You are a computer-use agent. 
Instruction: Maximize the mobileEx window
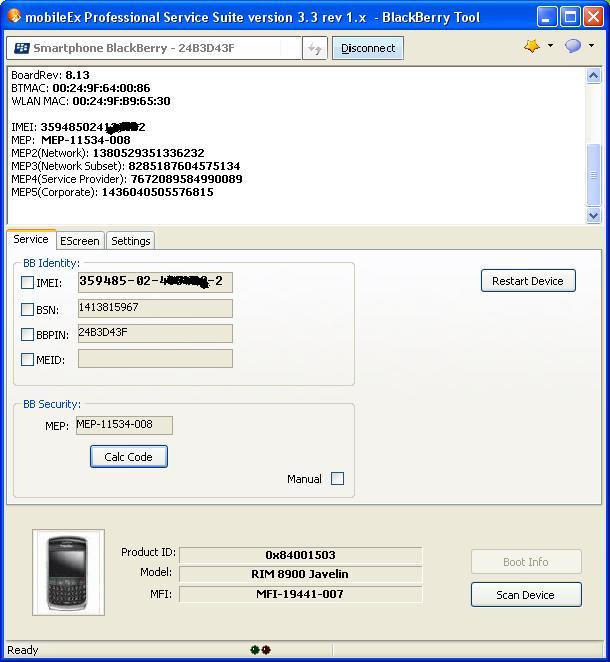pyautogui.click(x=570, y=17)
